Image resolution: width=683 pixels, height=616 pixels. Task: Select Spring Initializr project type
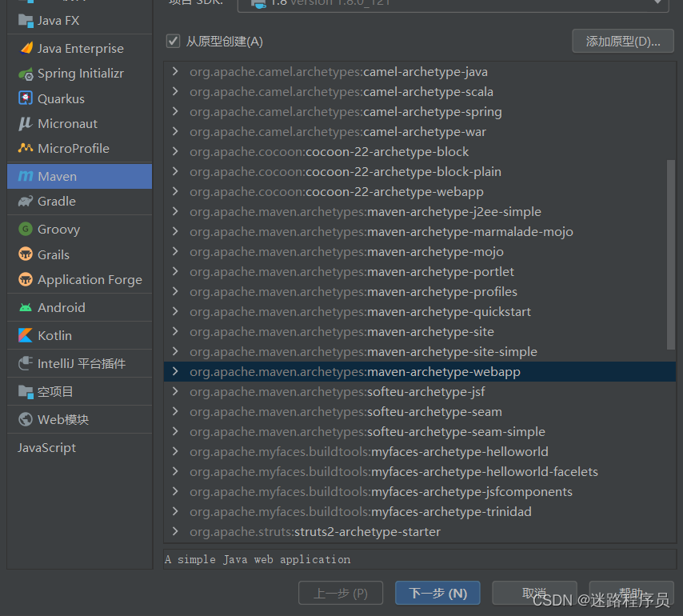[80, 74]
